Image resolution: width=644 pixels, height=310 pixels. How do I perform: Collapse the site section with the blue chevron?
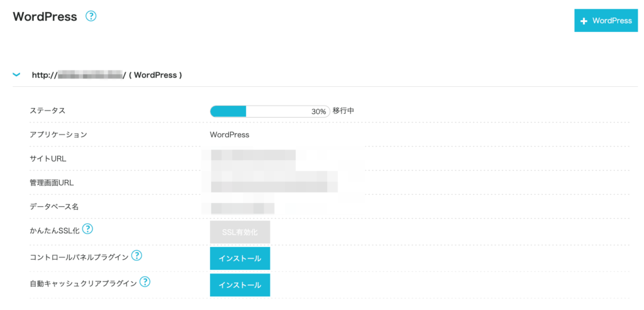16,75
